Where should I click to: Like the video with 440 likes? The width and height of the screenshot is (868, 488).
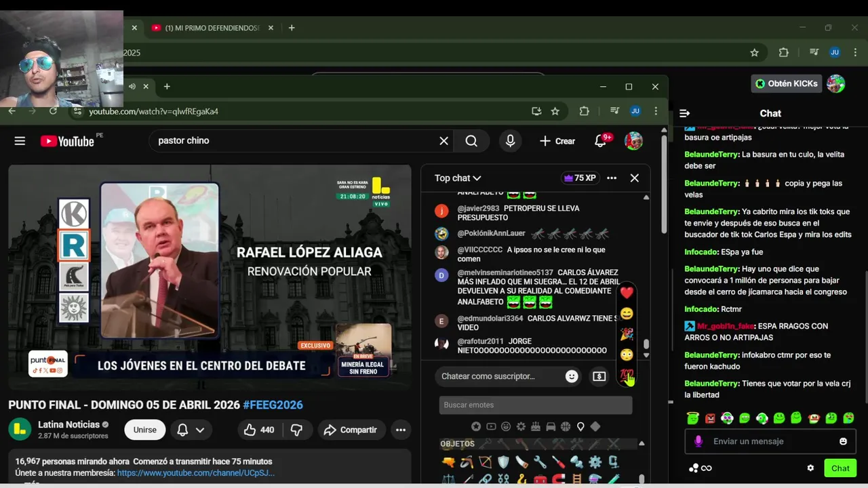click(x=259, y=430)
